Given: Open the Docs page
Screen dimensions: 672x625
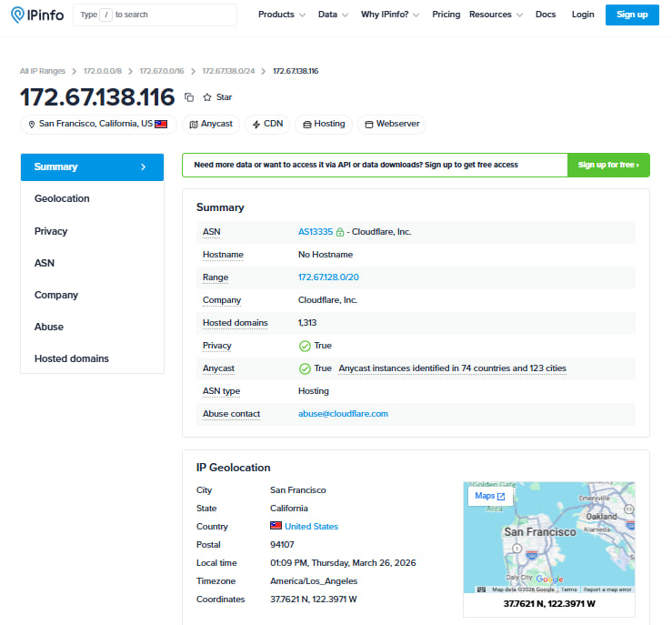Looking at the screenshot, I should [546, 15].
